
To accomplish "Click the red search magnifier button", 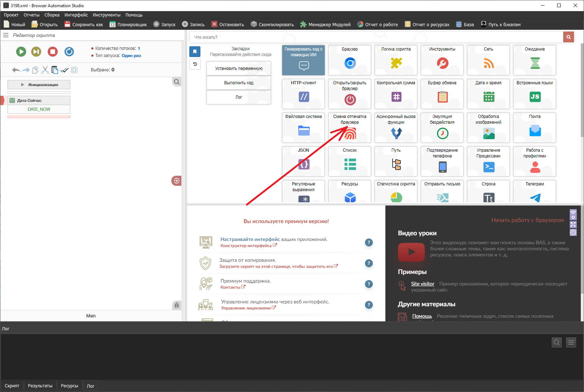I will (568, 37).
